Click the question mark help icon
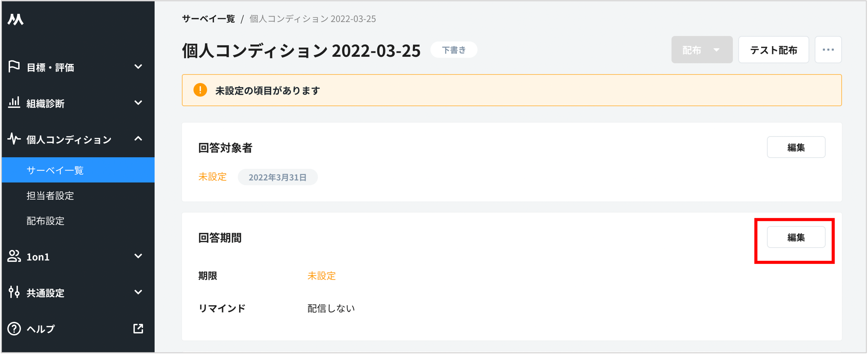 click(14, 328)
